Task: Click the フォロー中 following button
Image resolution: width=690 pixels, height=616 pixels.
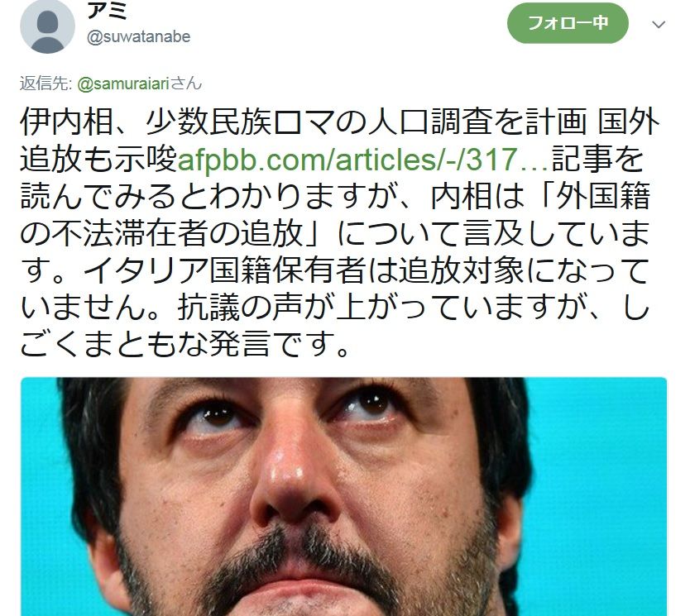Action: (568, 23)
